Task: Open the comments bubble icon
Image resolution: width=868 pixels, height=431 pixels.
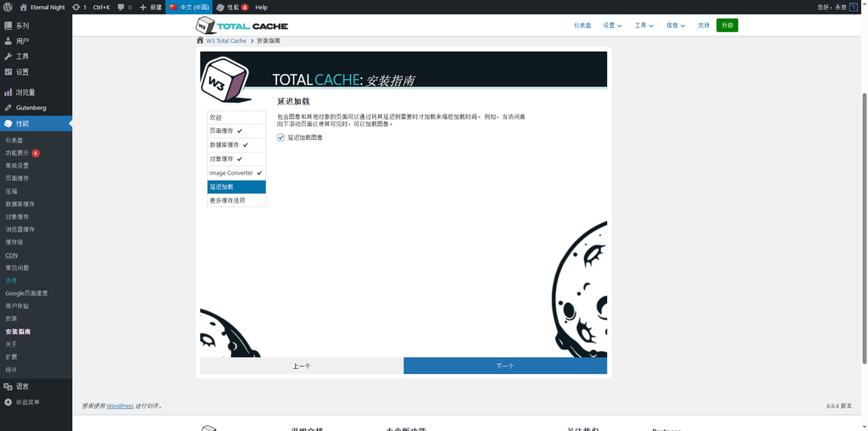Action: (121, 7)
